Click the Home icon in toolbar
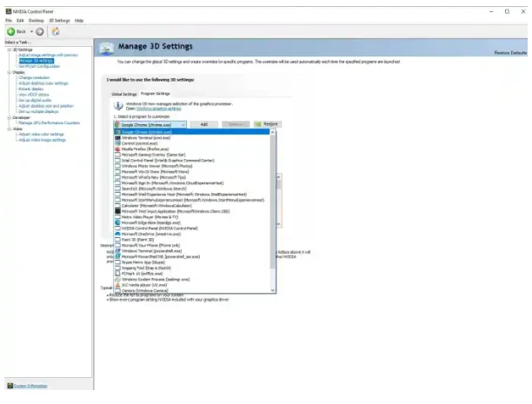532x404 pixels. pos(56,31)
